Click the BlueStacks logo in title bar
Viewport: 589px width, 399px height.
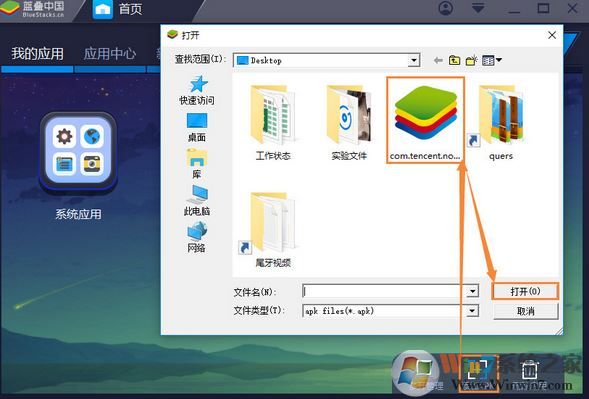tap(33, 9)
